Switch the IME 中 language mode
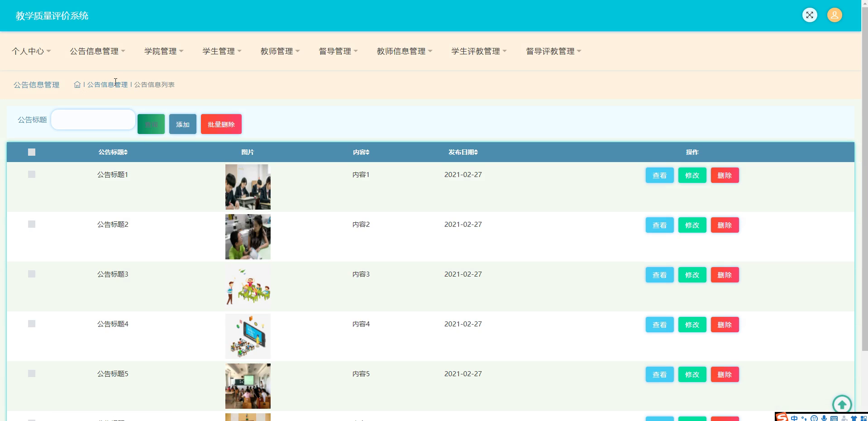This screenshot has width=868, height=421. click(794, 418)
